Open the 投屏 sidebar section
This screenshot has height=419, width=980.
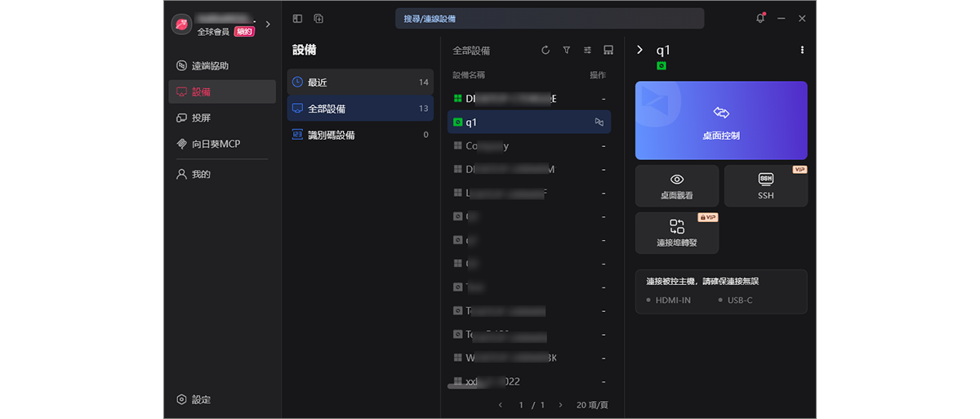pos(222,118)
